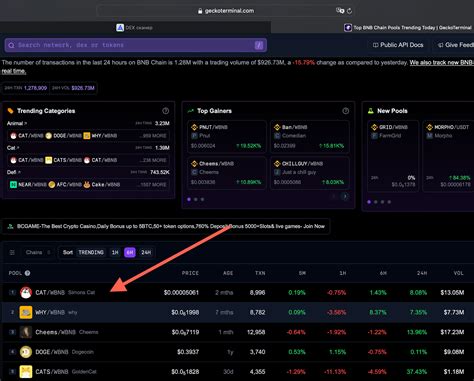Go to third Top Gainers carousel dot
The width and height of the screenshot is (474, 381).
click(202, 199)
